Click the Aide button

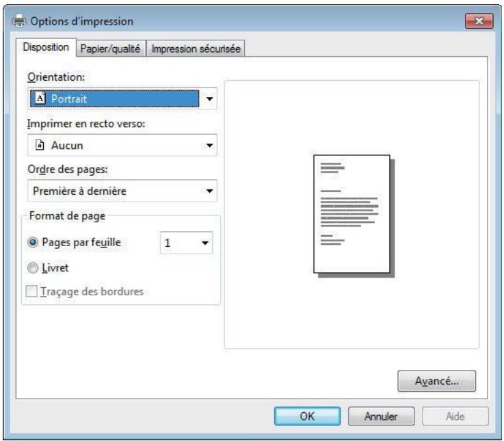coord(455,416)
